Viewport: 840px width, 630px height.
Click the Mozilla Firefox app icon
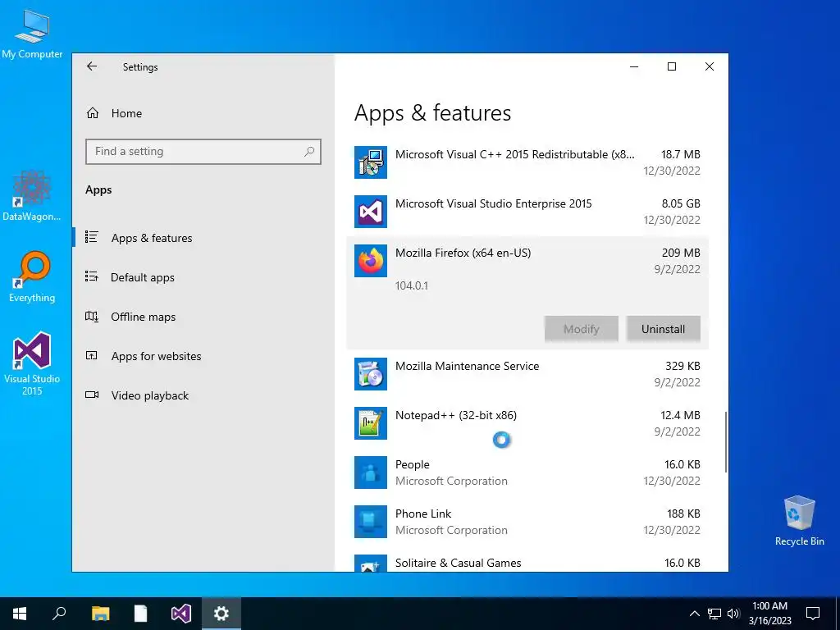click(x=371, y=261)
